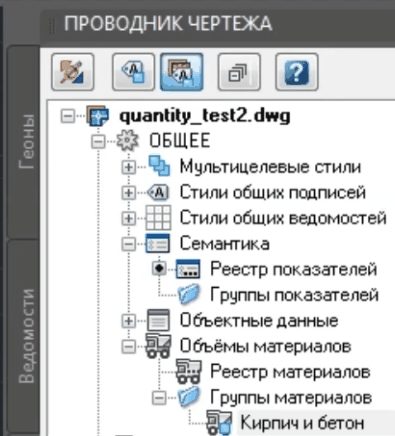Select Кирпич и бетон label
The height and width of the screenshot is (436, 395).
click(x=302, y=423)
